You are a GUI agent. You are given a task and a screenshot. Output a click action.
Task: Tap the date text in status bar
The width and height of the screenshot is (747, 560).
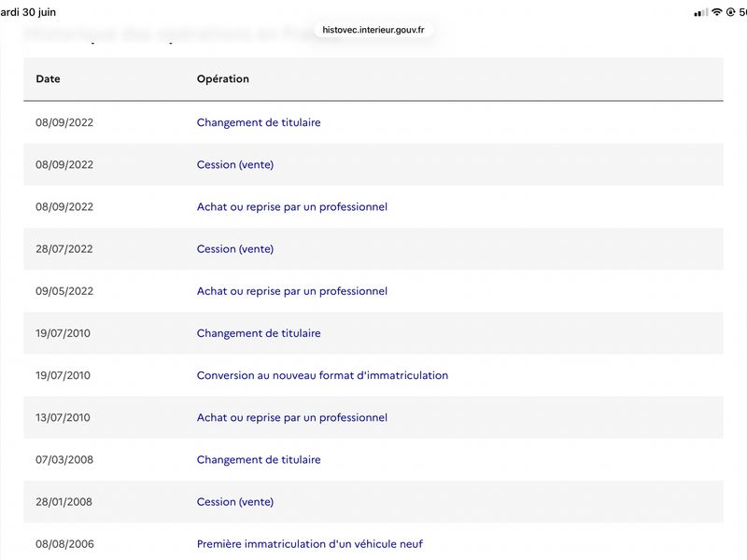(28, 12)
